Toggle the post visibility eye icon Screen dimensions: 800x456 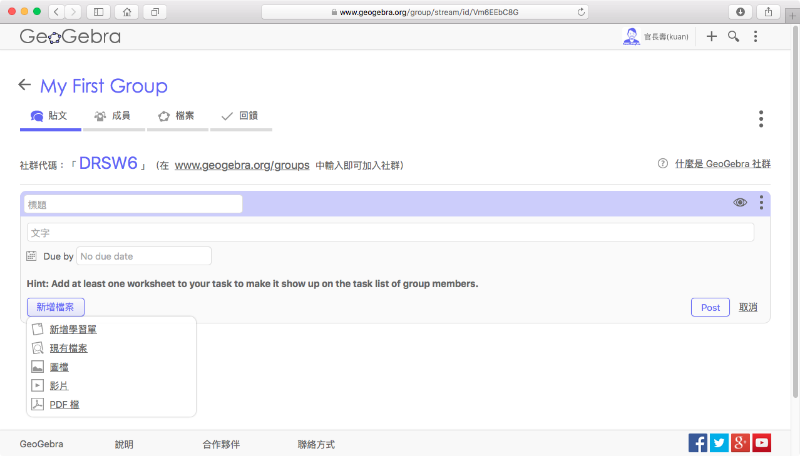[x=740, y=202]
